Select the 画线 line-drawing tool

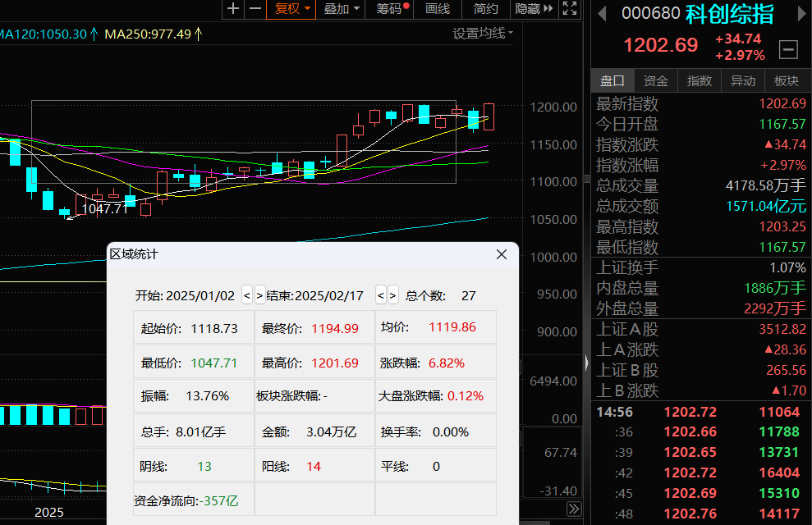coord(438,10)
